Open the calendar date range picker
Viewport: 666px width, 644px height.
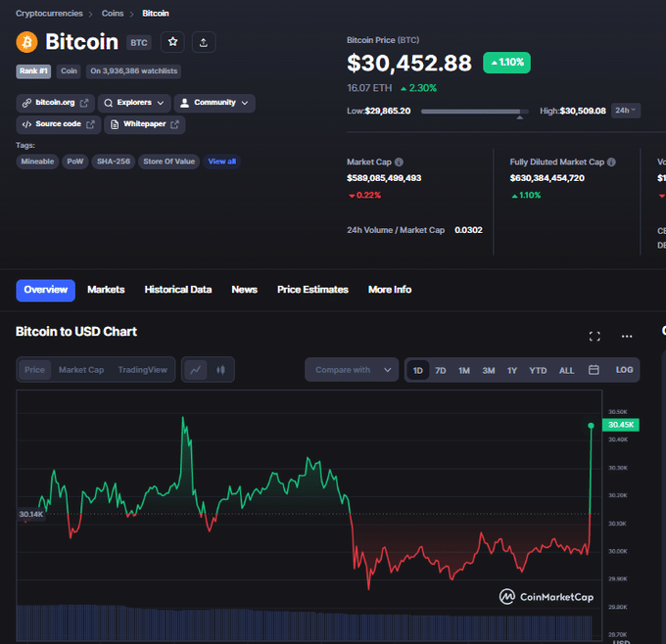(x=594, y=370)
